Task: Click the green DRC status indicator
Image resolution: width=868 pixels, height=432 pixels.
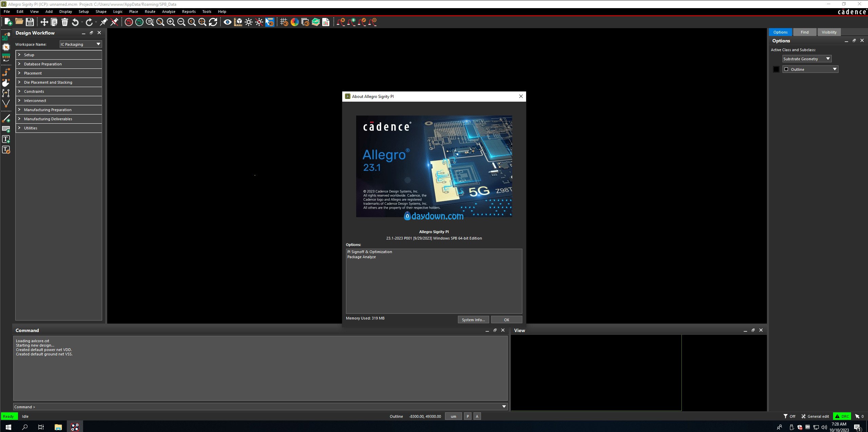Action: pyautogui.click(x=842, y=416)
